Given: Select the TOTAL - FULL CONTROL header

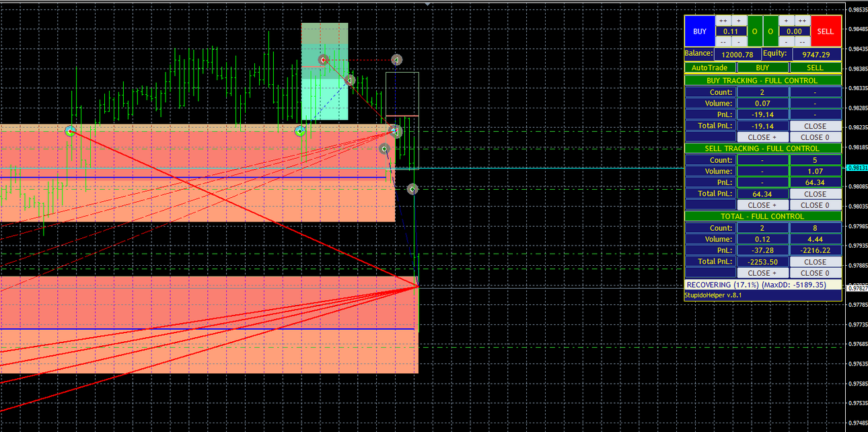Looking at the screenshot, I should [x=763, y=217].
